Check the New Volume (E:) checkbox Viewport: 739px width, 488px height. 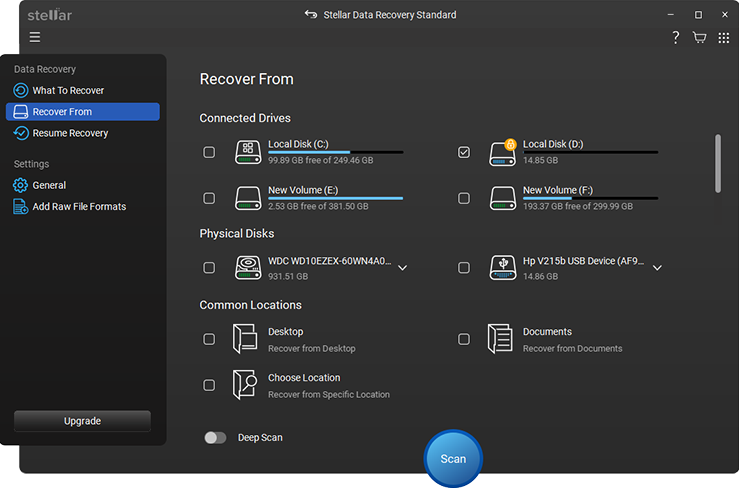[209, 198]
